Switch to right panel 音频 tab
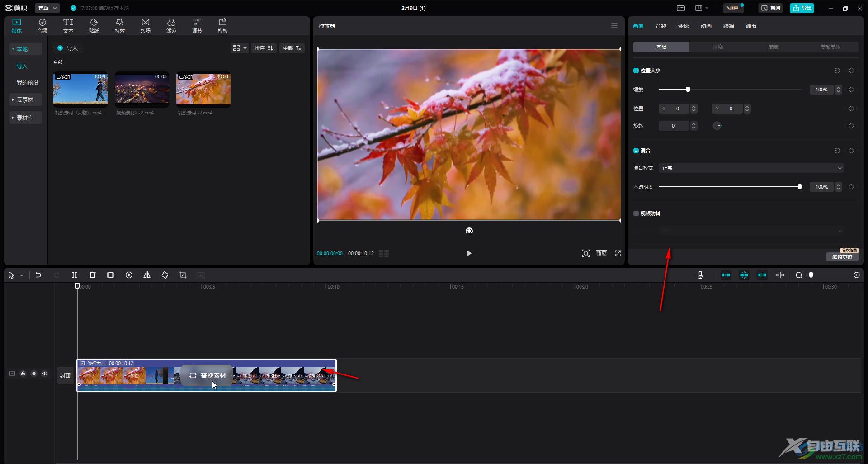Viewport: 868px width, 464px height. coord(661,26)
